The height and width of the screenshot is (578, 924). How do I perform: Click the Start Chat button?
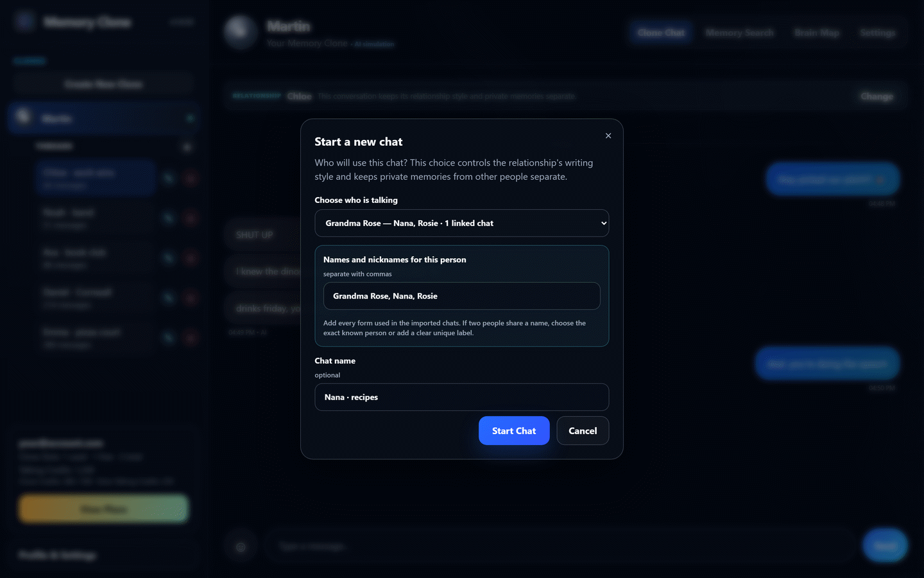pos(514,431)
